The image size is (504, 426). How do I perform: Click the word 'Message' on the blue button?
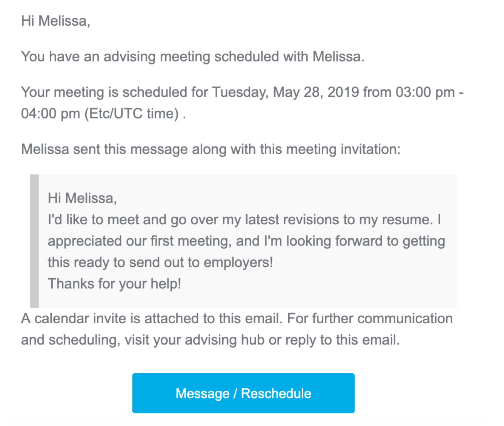(203, 394)
